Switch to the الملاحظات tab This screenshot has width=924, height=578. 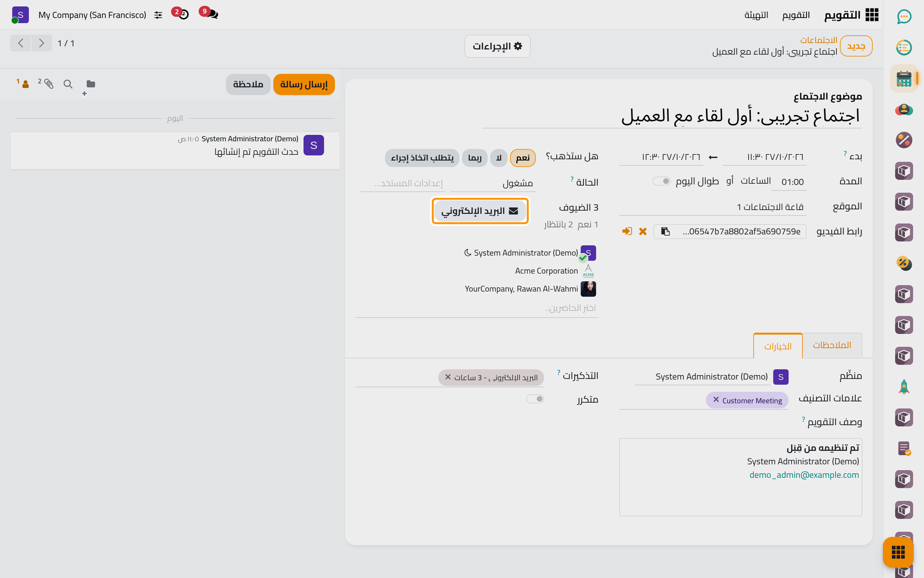[x=832, y=345]
